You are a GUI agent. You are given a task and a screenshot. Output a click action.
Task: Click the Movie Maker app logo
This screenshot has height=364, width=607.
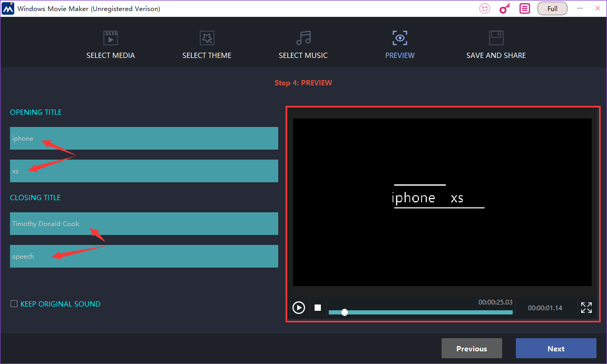click(8, 8)
